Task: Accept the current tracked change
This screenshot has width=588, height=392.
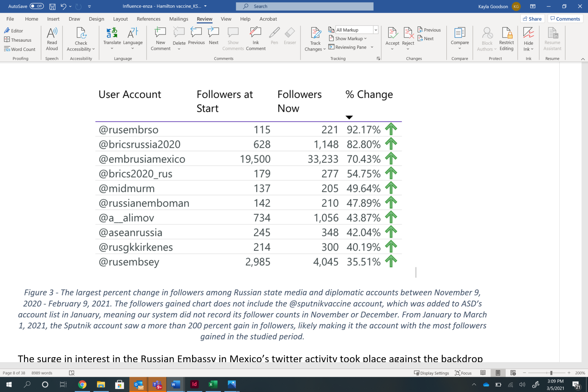Action: [x=392, y=39]
